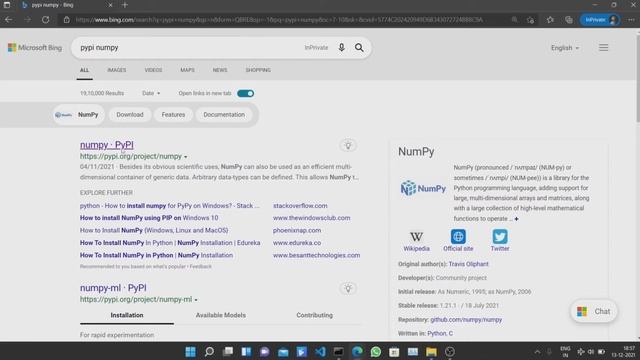Open a new browser tab
The height and width of the screenshot is (360, 640).
(125, 5)
